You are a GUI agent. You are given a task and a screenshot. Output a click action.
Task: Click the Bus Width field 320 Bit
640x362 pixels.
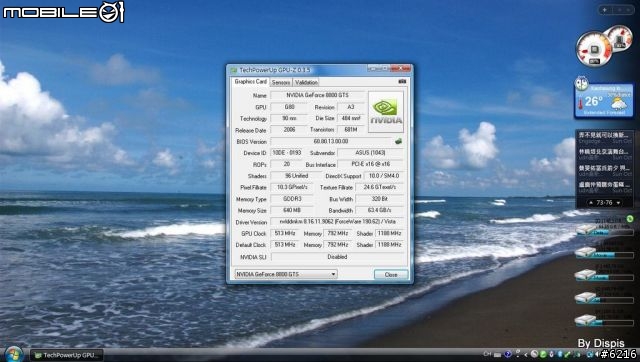click(380, 199)
